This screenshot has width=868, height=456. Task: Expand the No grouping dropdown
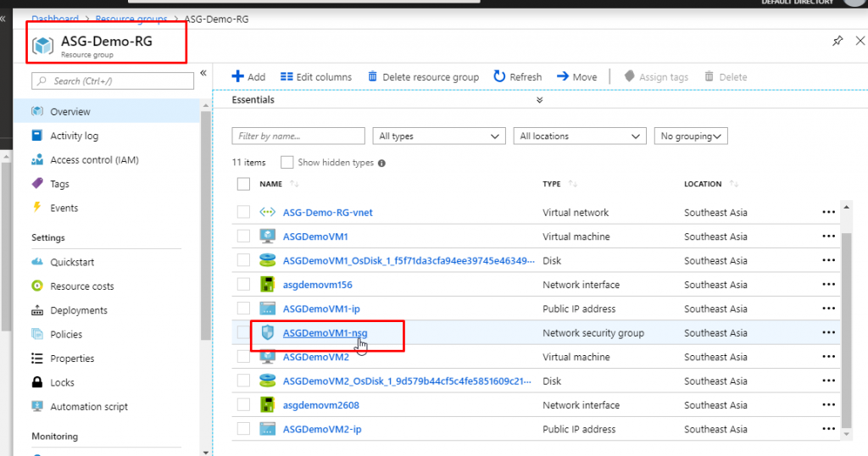coord(690,136)
